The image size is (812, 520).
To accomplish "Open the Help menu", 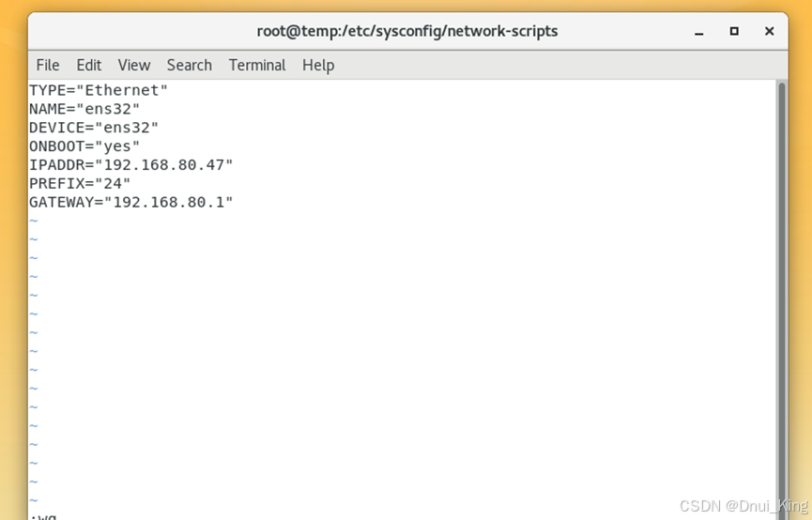I will 318,66.
